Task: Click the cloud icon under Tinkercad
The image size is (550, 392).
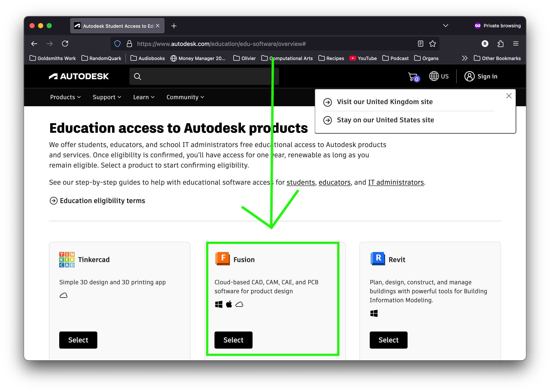Action: (64, 295)
